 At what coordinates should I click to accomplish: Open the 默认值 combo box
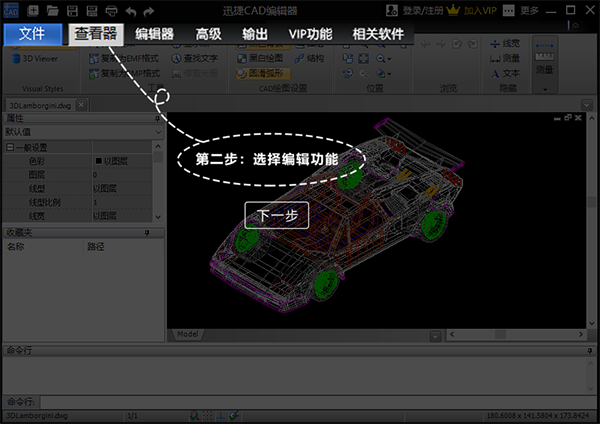83,132
